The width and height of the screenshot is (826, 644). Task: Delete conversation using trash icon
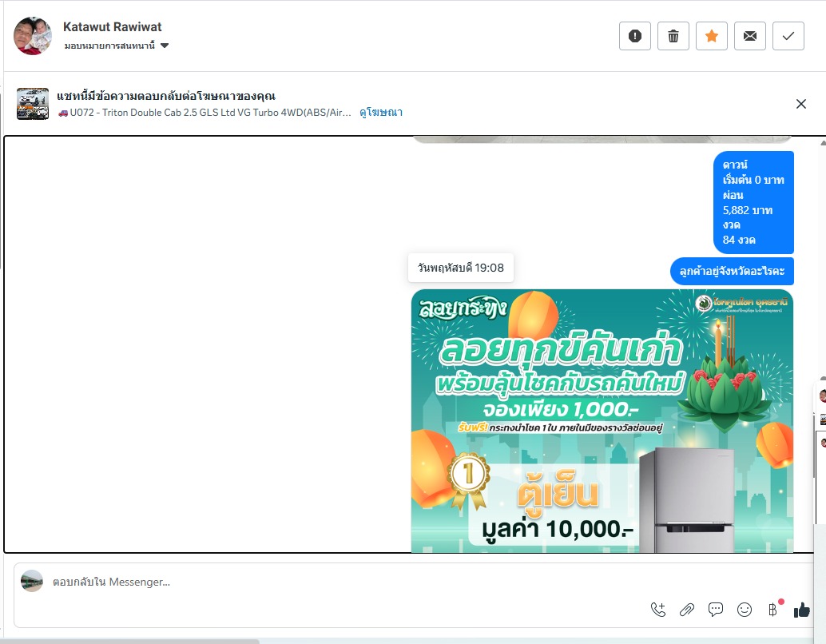pyautogui.click(x=673, y=36)
